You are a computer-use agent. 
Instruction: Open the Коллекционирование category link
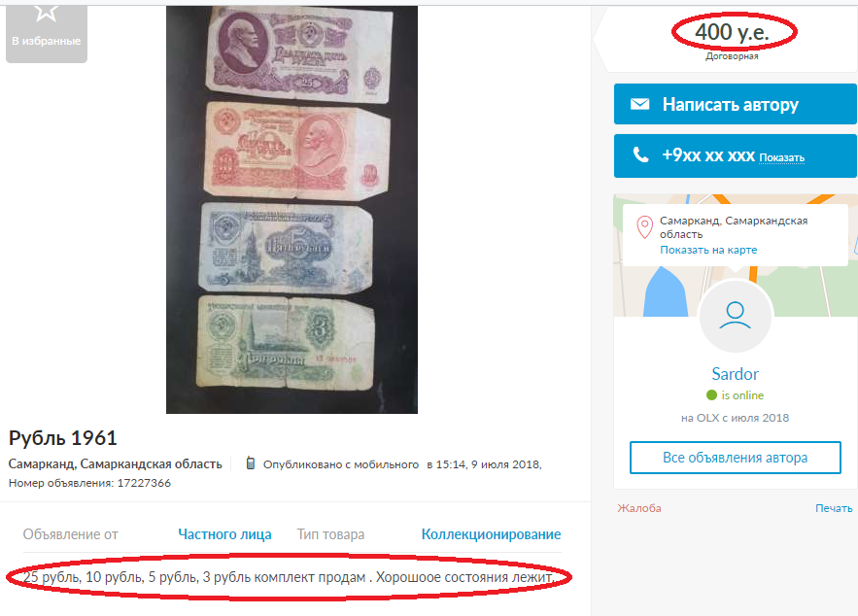491,534
